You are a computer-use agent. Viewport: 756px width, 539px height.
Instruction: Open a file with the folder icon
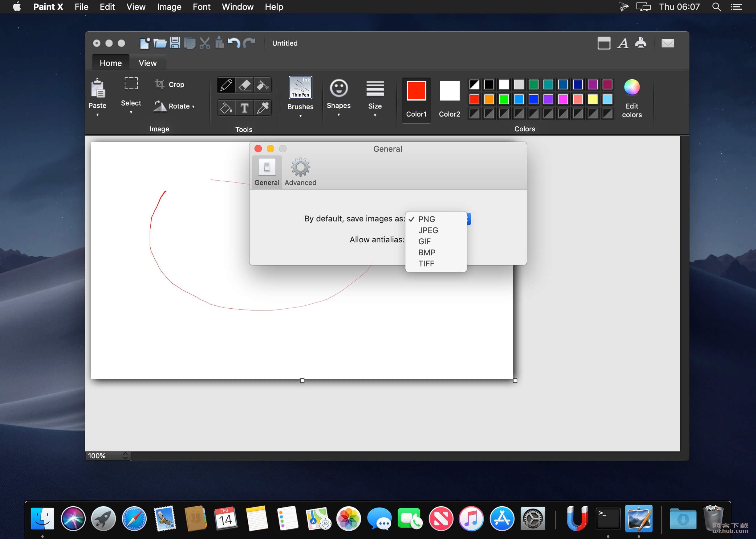click(160, 43)
